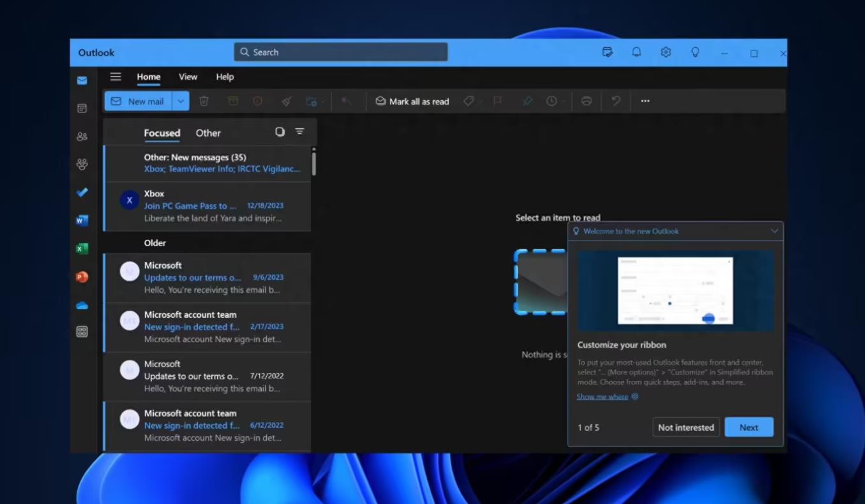Click the Search box

[341, 52]
